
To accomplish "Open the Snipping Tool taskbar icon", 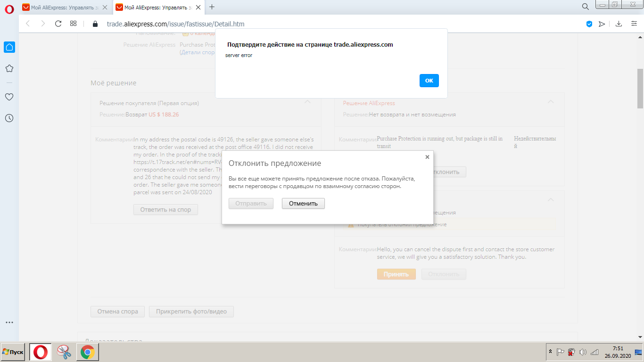I will (x=64, y=352).
